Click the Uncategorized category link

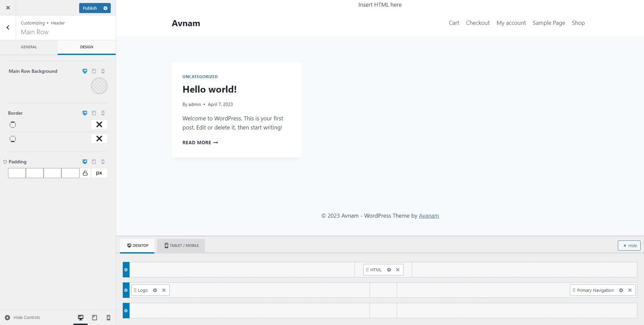[x=200, y=76]
